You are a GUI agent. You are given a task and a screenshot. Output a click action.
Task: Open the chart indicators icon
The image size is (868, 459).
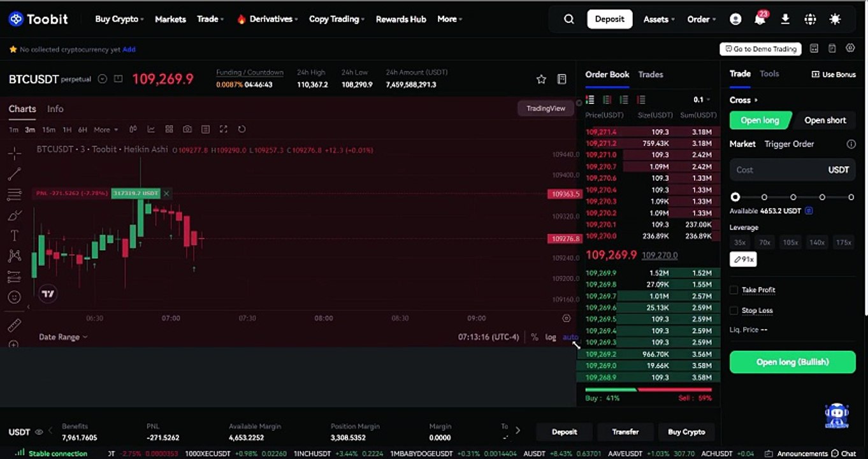click(151, 129)
